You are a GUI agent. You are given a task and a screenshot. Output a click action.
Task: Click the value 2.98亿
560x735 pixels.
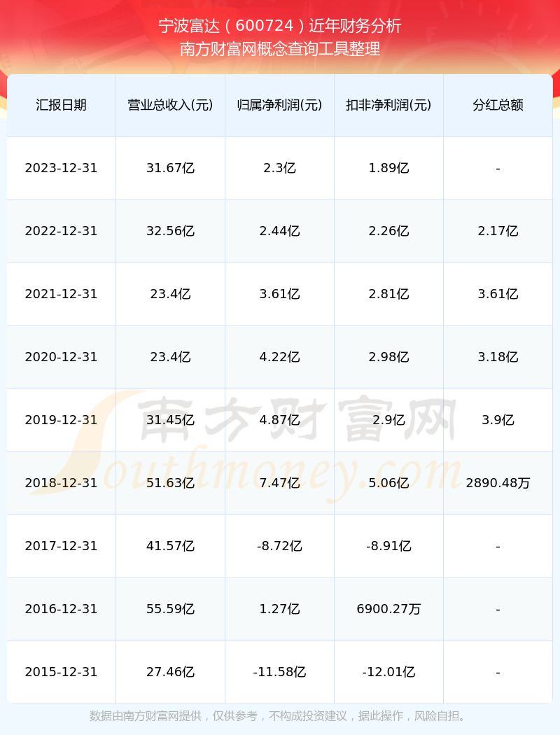(x=389, y=357)
